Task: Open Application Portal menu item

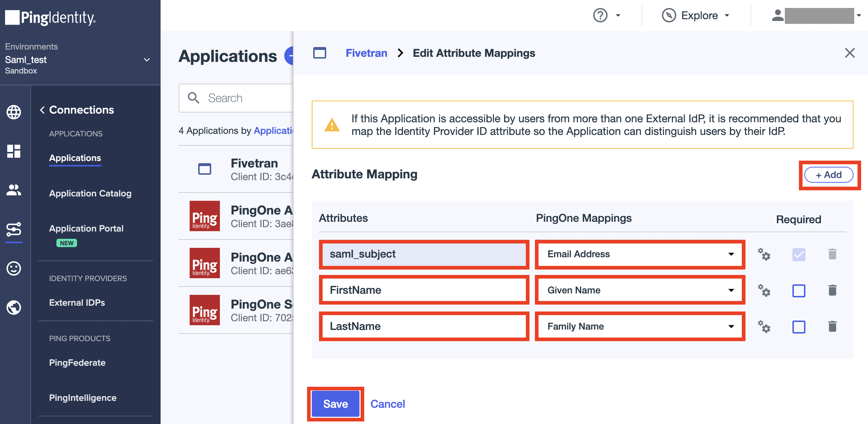Action: click(86, 228)
